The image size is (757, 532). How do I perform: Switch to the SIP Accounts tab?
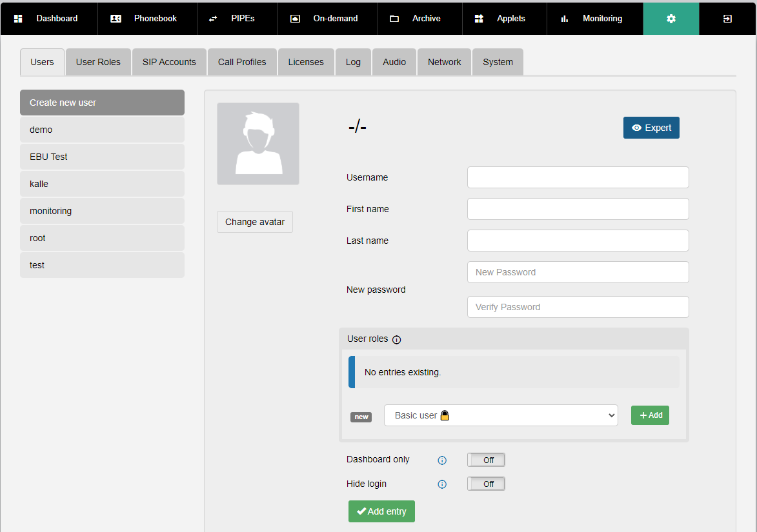coord(169,62)
